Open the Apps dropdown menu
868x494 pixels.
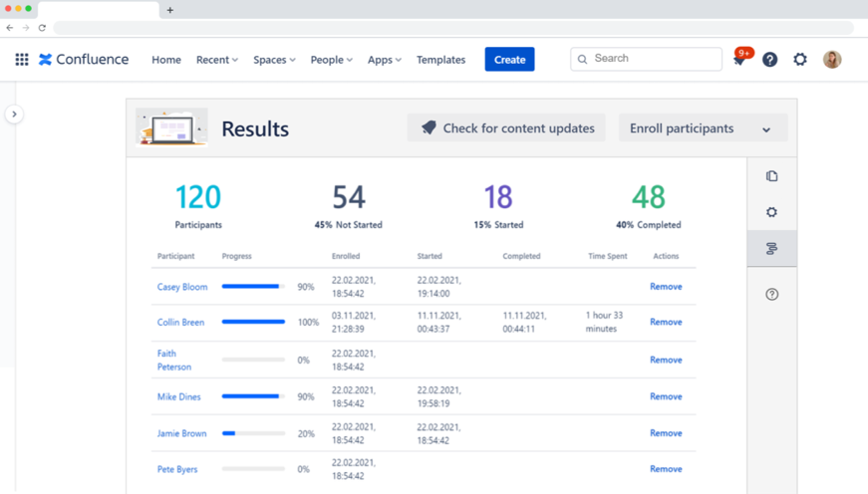[x=384, y=60]
